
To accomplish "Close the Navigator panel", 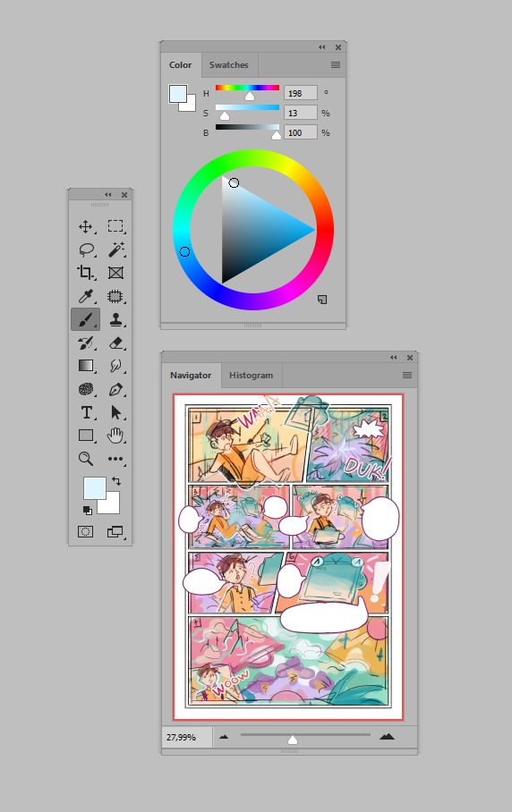I will (410, 358).
